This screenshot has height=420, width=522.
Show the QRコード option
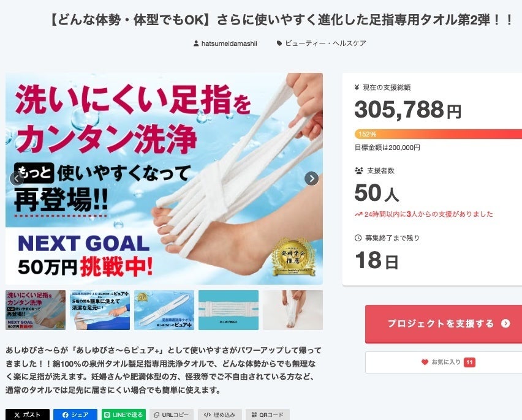click(268, 414)
